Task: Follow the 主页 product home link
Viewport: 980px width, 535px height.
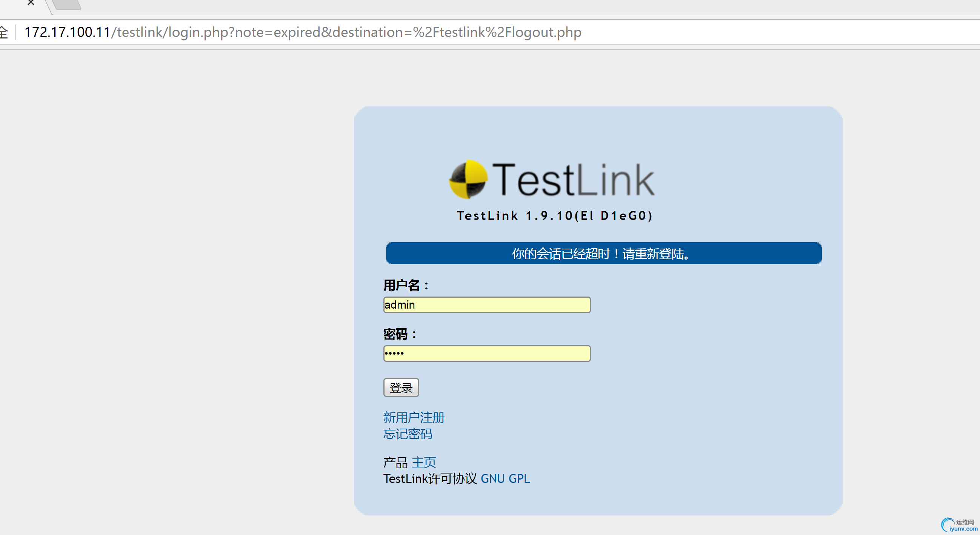Action: 424,463
